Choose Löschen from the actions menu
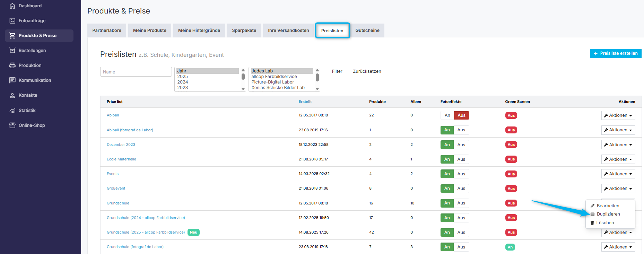The width and height of the screenshot is (644, 254). (x=605, y=223)
